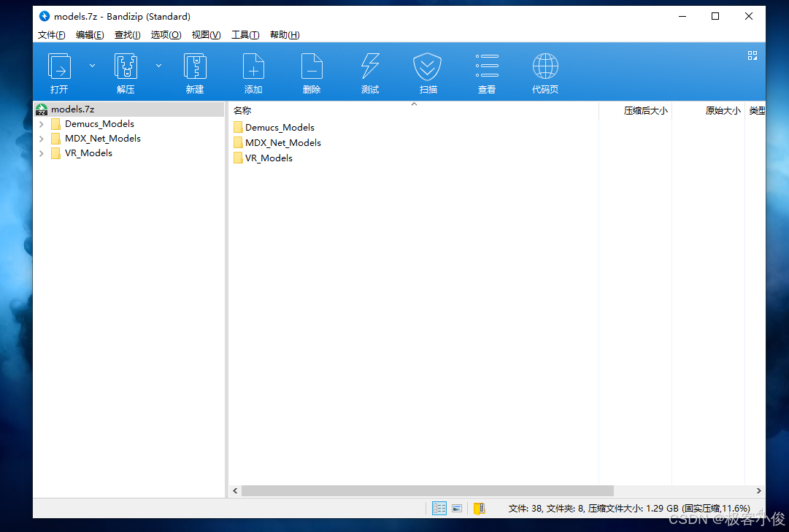Sort by 压缩后大小 column header
This screenshot has width=789, height=532.
point(646,111)
